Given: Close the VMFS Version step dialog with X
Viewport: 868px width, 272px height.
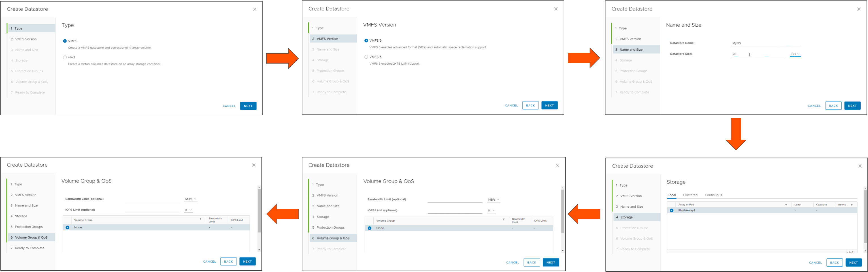Looking at the screenshot, I should coord(556,9).
